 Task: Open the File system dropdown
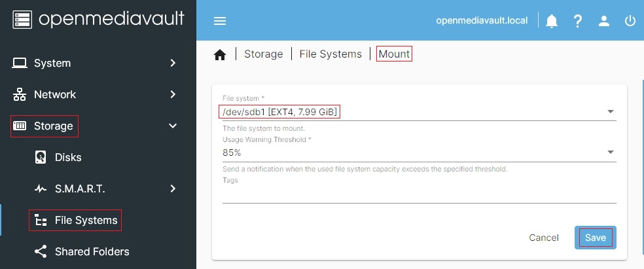611,112
